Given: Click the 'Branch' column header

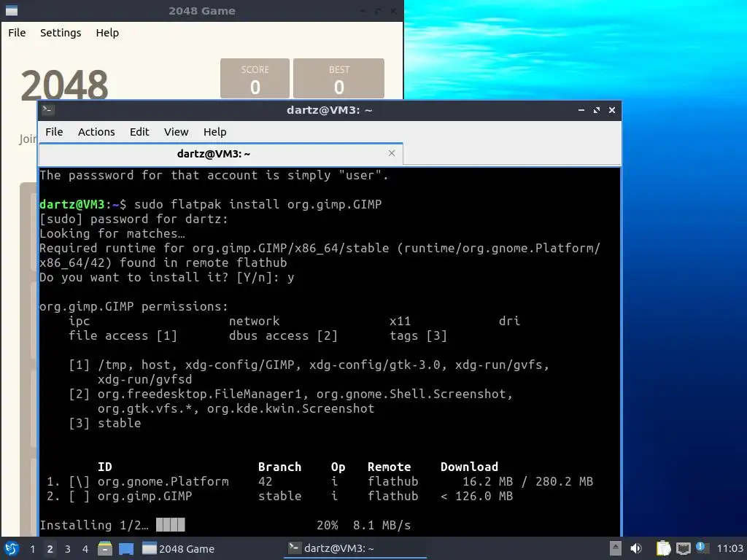Looking at the screenshot, I should tap(279, 467).
